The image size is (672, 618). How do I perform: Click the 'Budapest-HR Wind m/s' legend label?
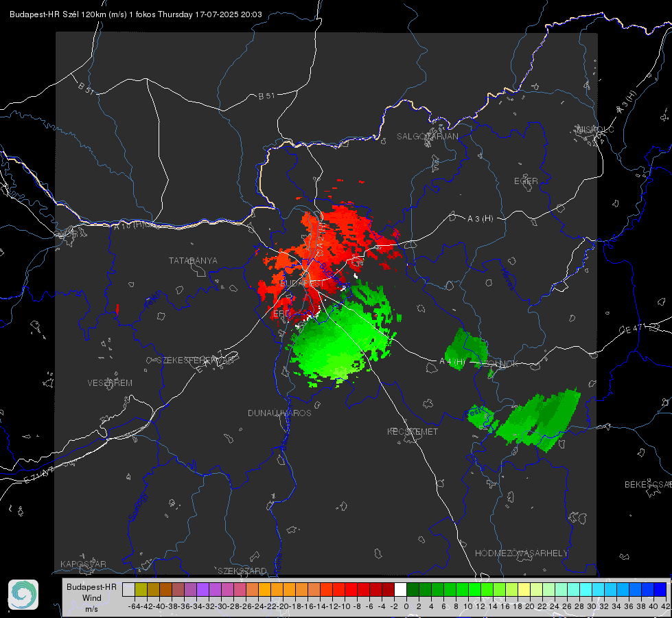click(x=91, y=597)
